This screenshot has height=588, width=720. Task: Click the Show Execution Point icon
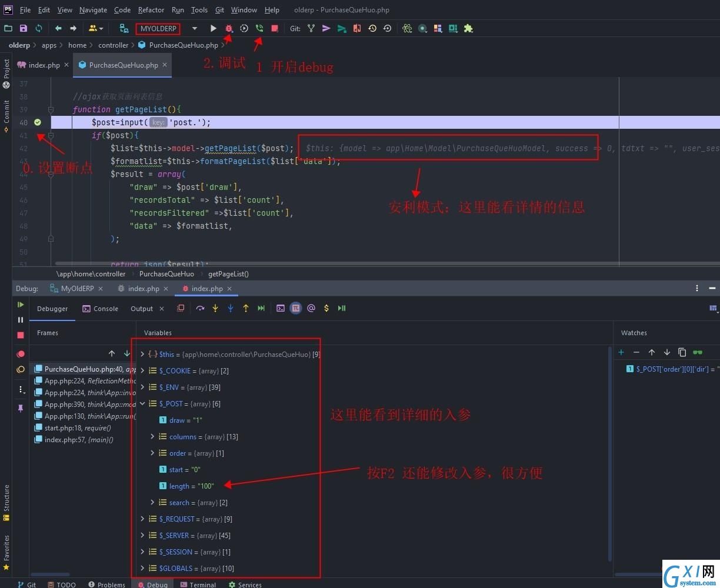coord(181,308)
